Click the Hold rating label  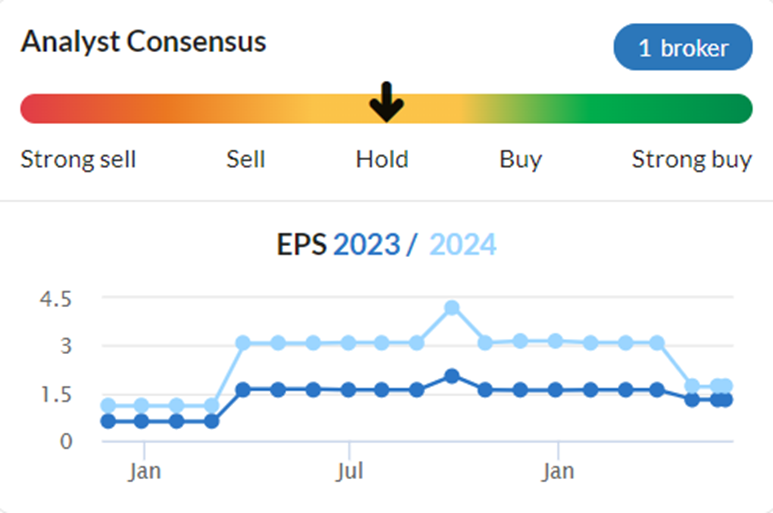[x=382, y=159]
